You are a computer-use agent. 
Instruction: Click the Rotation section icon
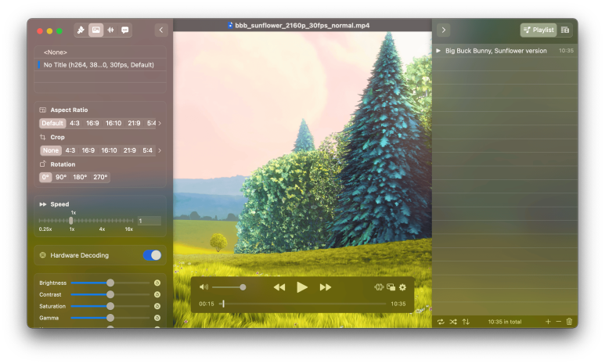[x=43, y=164]
